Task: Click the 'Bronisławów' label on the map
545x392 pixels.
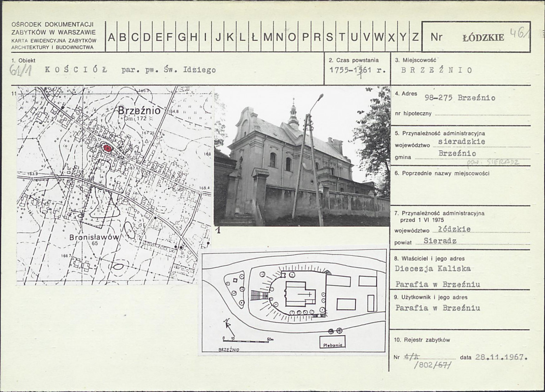Action: 94,238
